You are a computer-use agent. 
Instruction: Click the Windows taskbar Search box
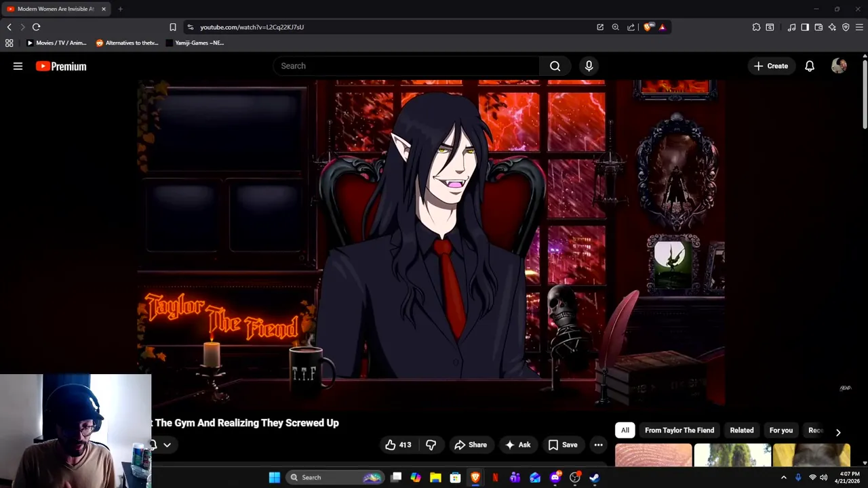tap(334, 477)
